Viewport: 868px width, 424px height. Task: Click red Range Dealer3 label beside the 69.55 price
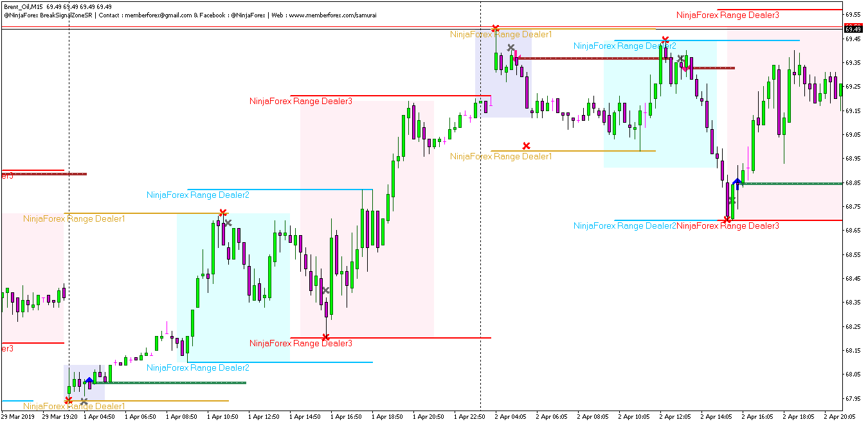(x=728, y=15)
